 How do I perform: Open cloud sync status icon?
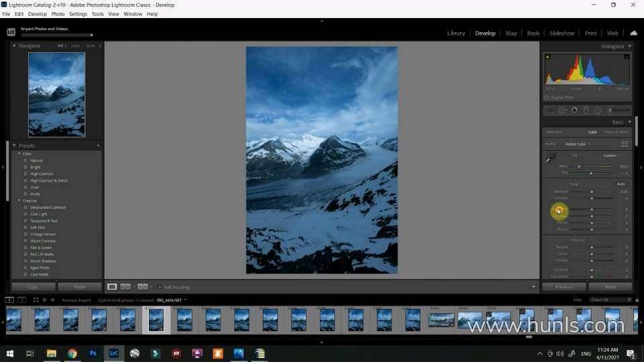634,33
